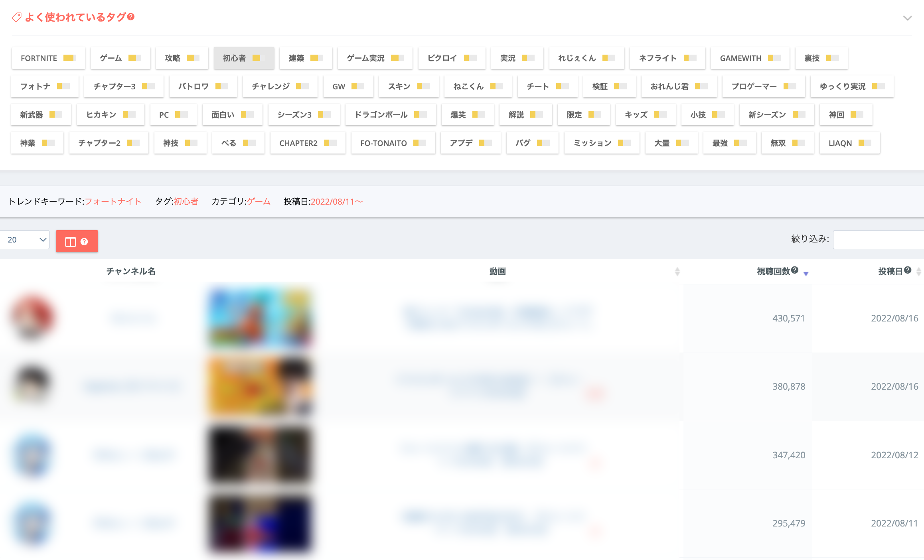This screenshot has width=924, height=560.
Task: Click sort arrows beside 投稿日 column
Action: [919, 272]
